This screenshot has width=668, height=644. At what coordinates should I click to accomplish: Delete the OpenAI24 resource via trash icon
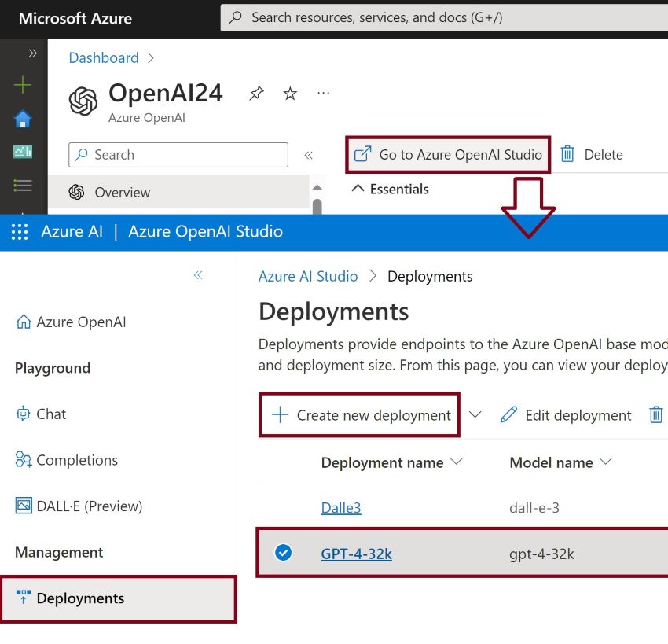[x=567, y=154]
